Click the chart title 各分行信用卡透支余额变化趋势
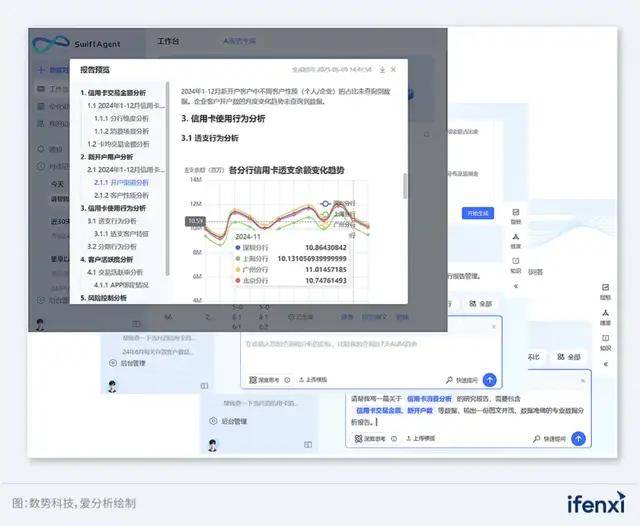Screen dimensions: 640x526 click(x=287, y=170)
